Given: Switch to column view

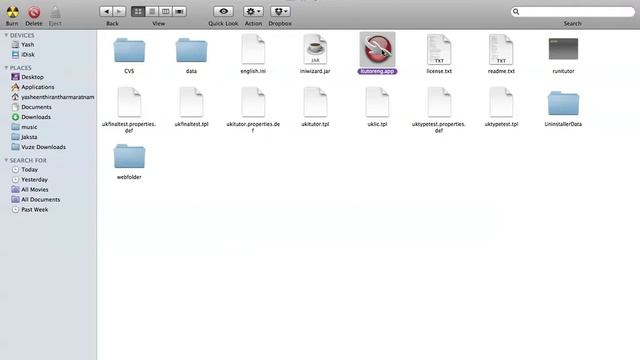Looking at the screenshot, I should pyautogui.click(x=165, y=11).
